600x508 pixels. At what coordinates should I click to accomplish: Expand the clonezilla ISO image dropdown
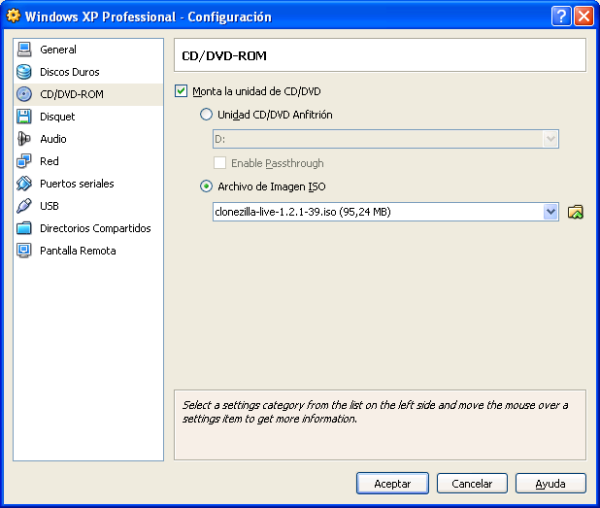pyautogui.click(x=550, y=212)
